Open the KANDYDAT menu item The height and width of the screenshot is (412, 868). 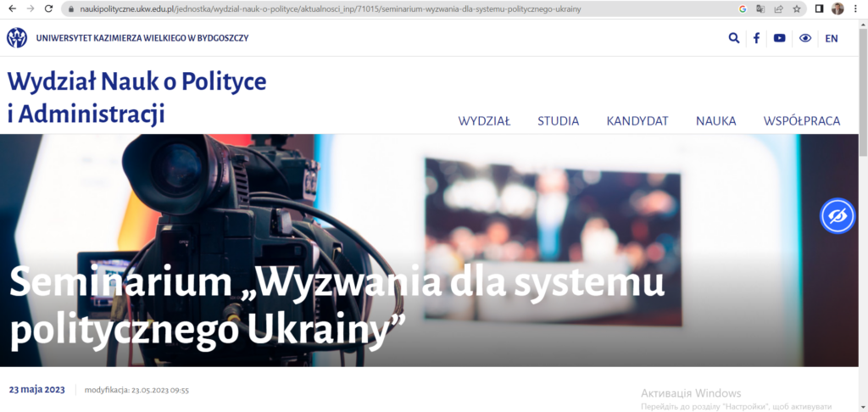(x=637, y=121)
